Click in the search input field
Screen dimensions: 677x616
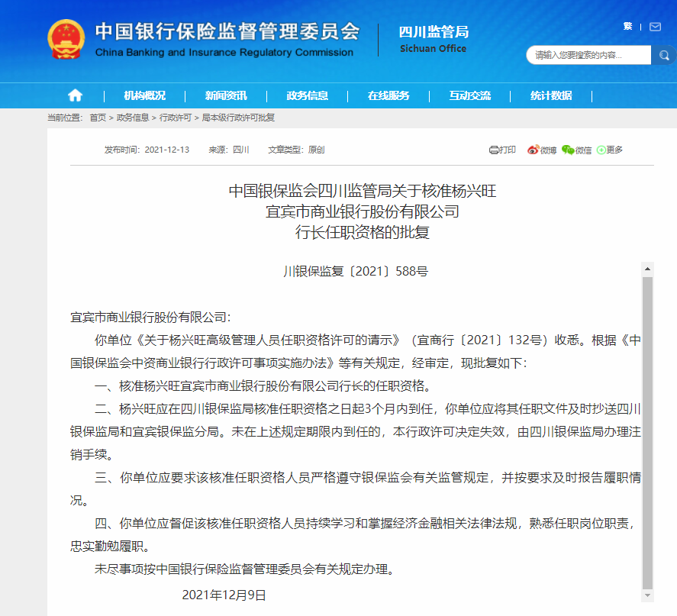(x=588, y=55)
